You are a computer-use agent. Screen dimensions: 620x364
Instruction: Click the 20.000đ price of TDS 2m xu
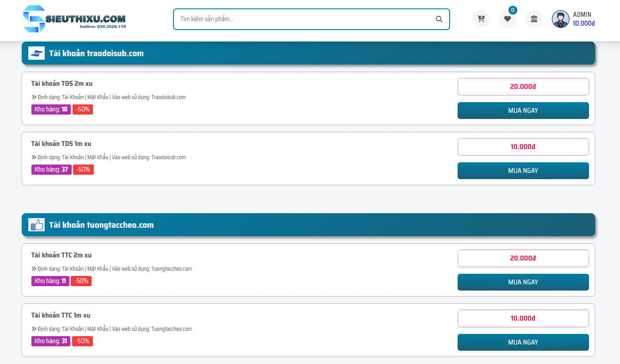click(523, 87)
